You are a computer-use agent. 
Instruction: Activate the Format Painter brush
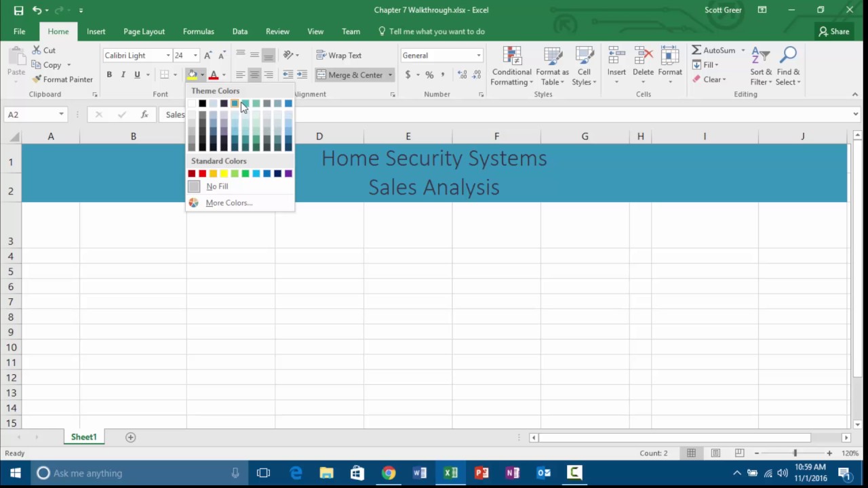tap(37, 79)
